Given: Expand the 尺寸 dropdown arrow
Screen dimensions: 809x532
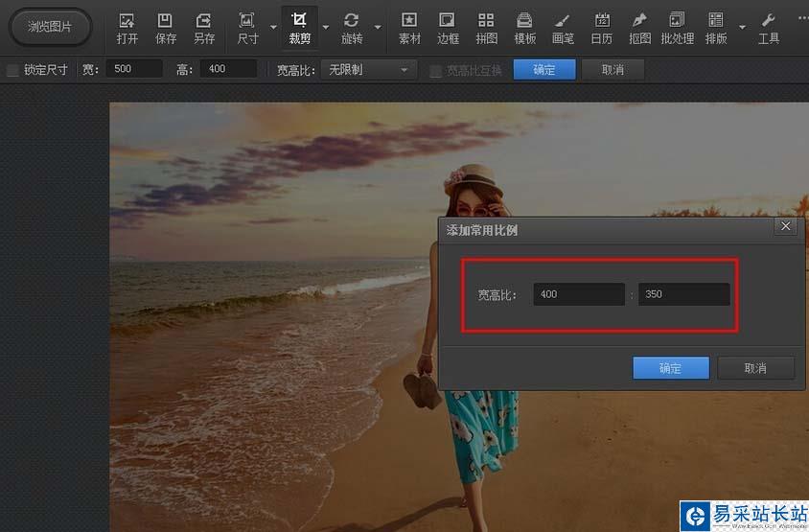Looking at the screenshot, I should pos(273,27).
